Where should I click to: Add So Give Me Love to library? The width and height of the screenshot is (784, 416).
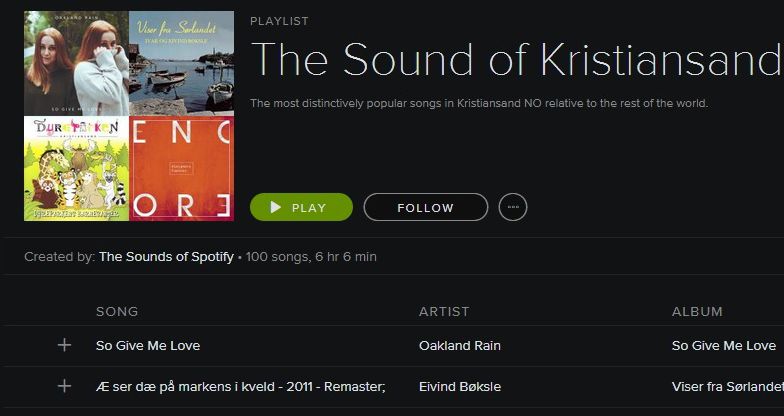(x=65, y=346)
